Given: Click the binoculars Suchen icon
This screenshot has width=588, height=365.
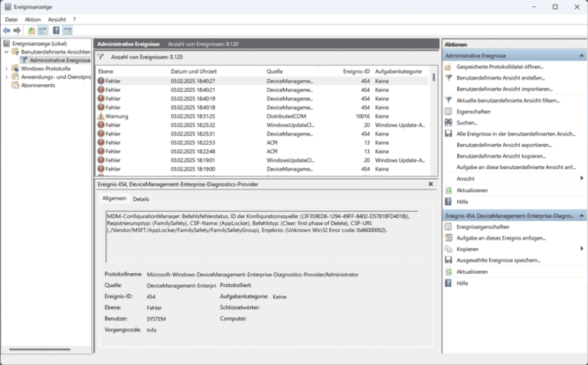Looking at the screenshot, I should tap(448, 122).
